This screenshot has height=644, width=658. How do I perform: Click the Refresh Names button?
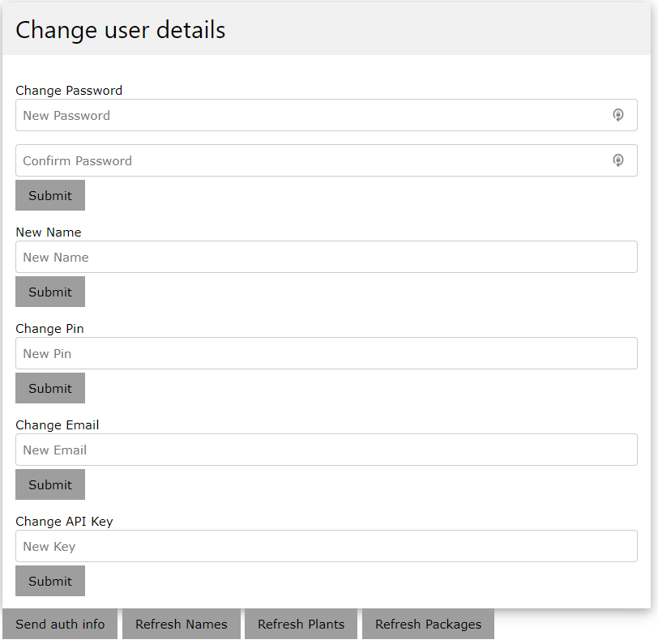pyautogui.click(x=182, y=624)
